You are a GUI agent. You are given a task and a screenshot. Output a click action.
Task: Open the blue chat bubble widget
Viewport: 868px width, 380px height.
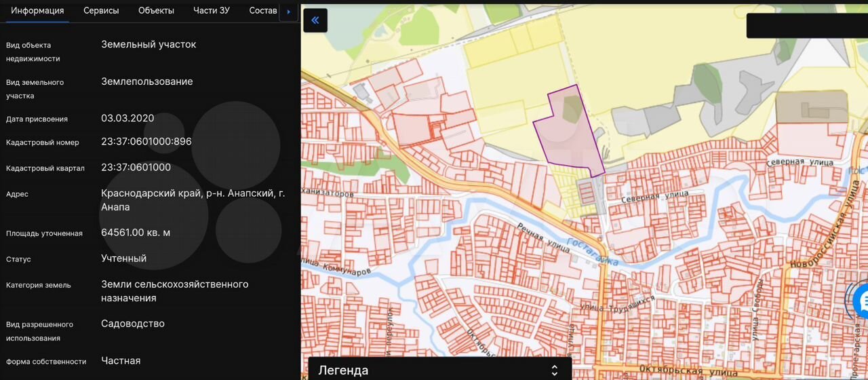pyautogui.click(x=861, y=301)
